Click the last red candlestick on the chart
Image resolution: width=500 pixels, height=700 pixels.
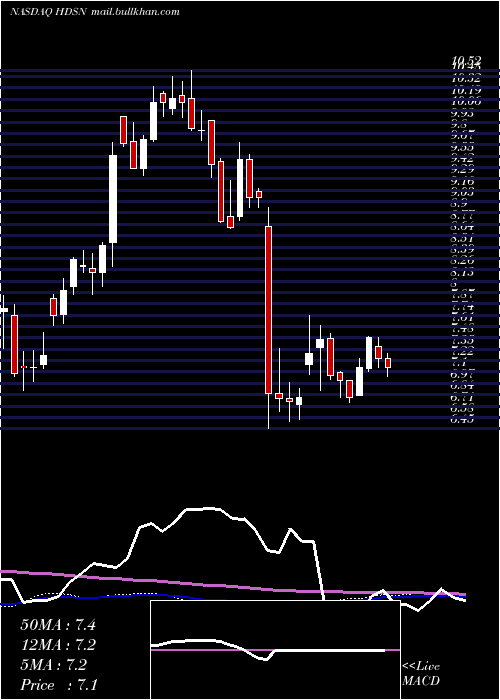click(388, 362)
